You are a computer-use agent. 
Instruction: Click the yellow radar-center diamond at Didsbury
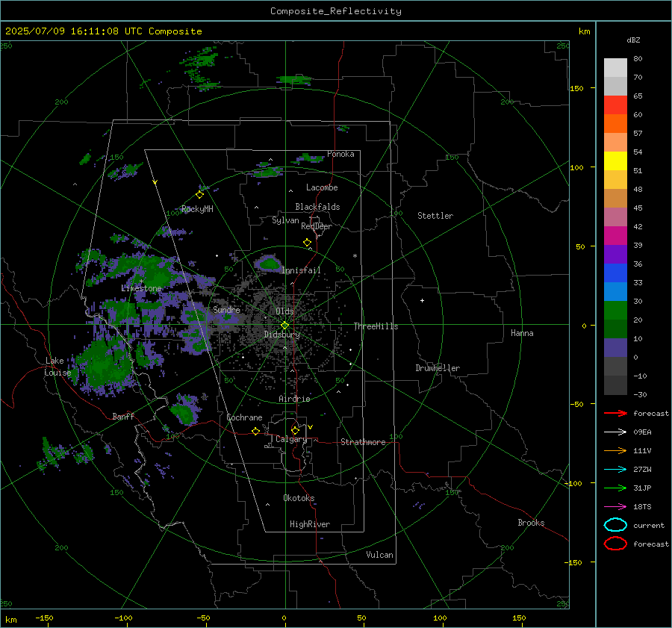(284, 326)
